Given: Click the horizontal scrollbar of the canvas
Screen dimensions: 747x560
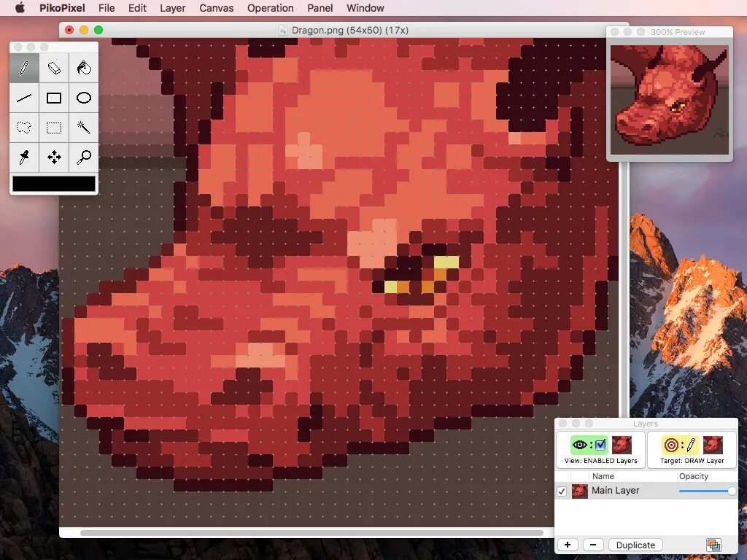Looking at the screenshot, I should (x=311, y=533).
